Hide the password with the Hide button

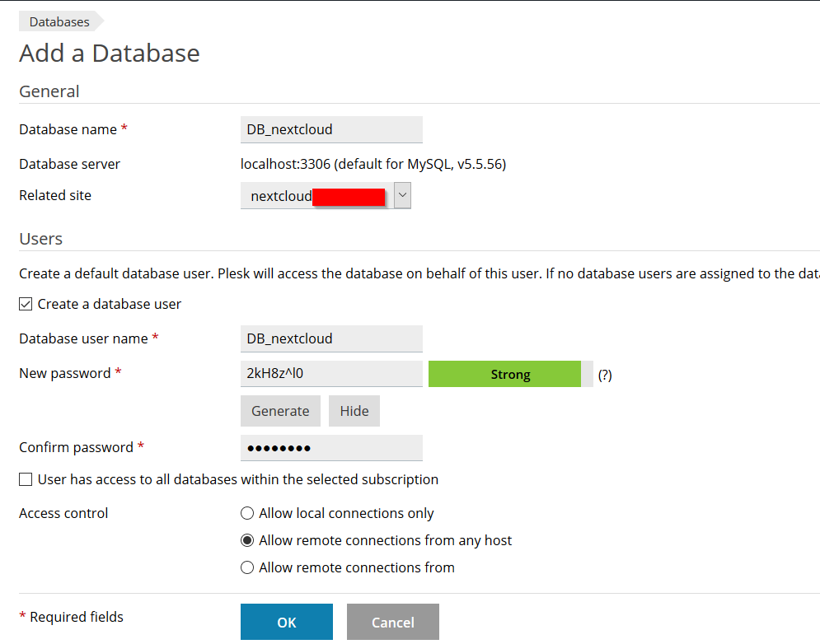(x=354, y=411)
